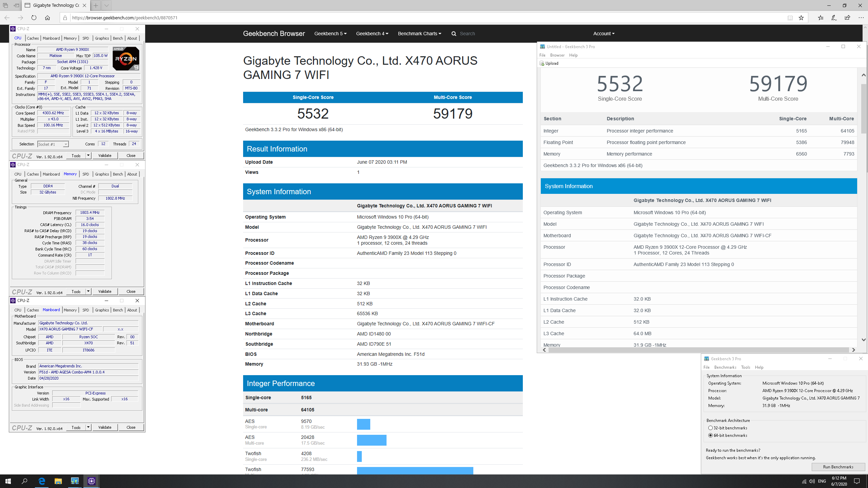Image resolution: width=868 pixels, height=488 pixels.
Task: Click the Share page icon
Action: pyautogui.click(x=847, y=18)
